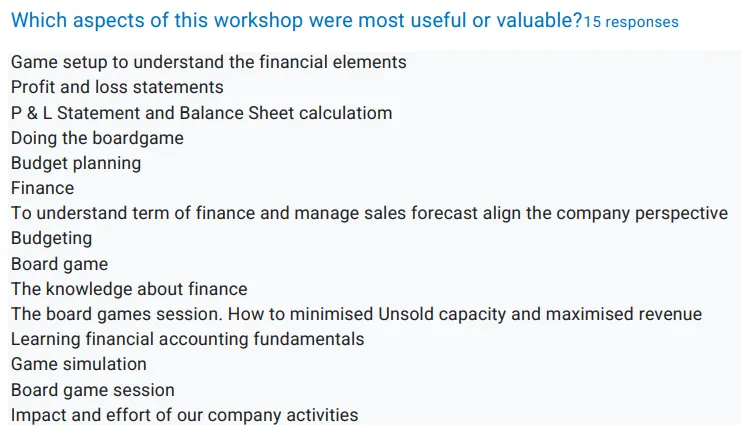The width and height of the screenshot is (741, 425).
Task: Select the 'Board game session' response
Action: pyautogui.click(x=93, y=390)
